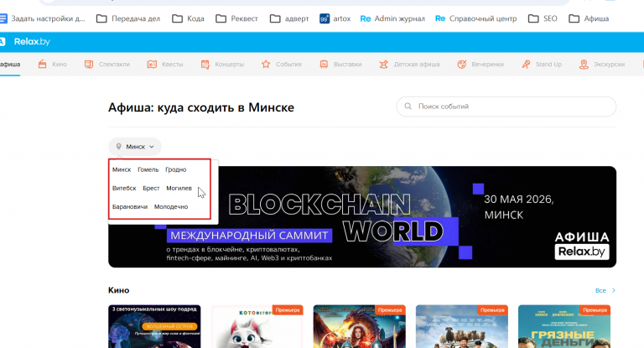Click the chevron arrow next to Все

coord(614,290)
